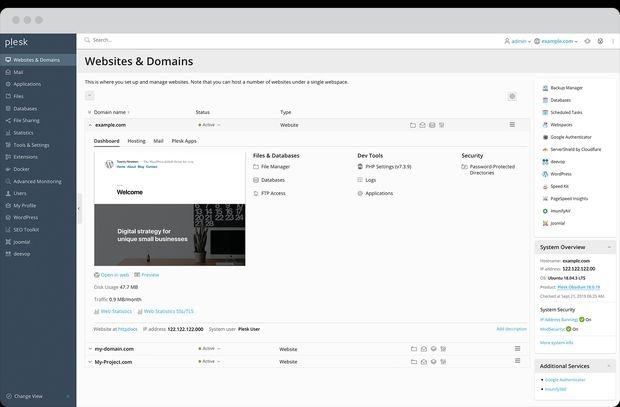
Task: Click the Add description link
Action: pyautogui.click(x=509, y=328)
